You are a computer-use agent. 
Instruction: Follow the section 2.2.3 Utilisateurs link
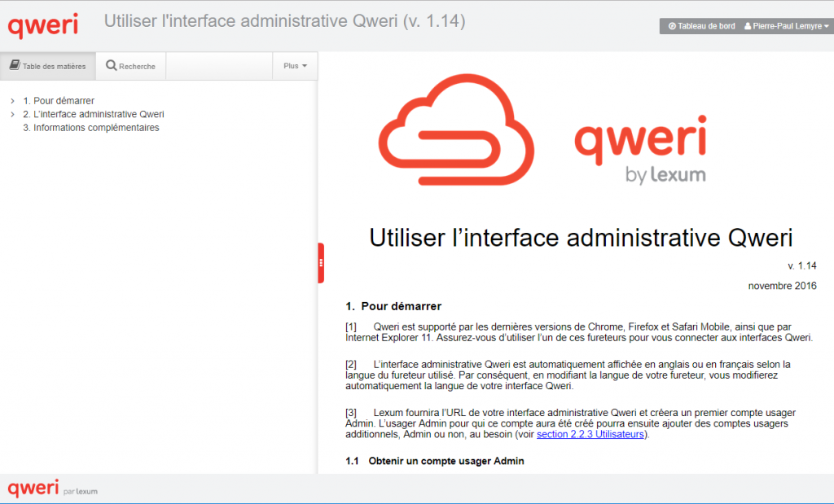[591, 435]
